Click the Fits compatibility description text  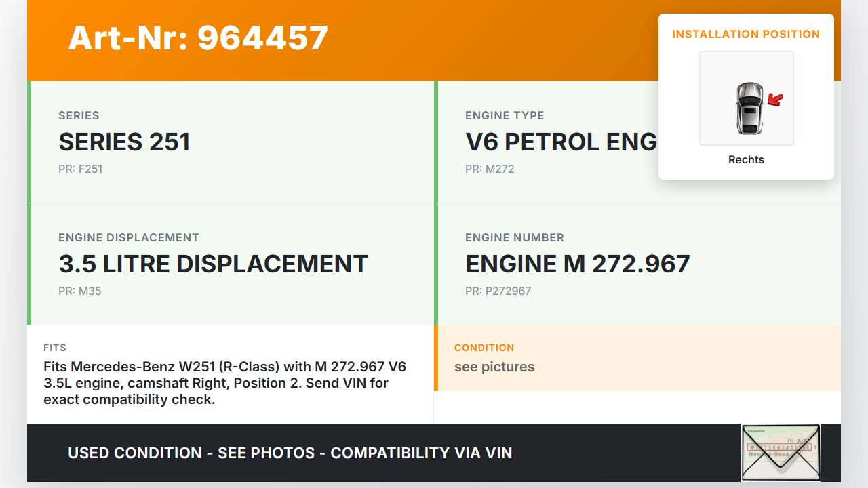click(x=225, y=383)
